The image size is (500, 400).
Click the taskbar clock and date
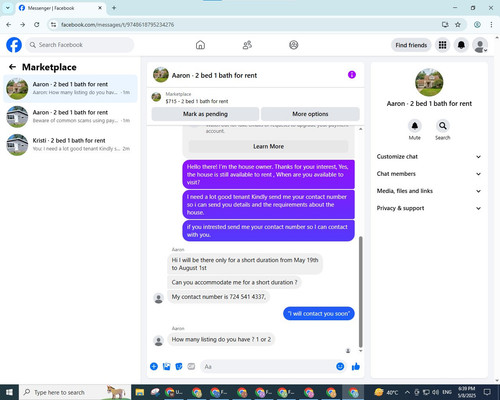[466, 392]
